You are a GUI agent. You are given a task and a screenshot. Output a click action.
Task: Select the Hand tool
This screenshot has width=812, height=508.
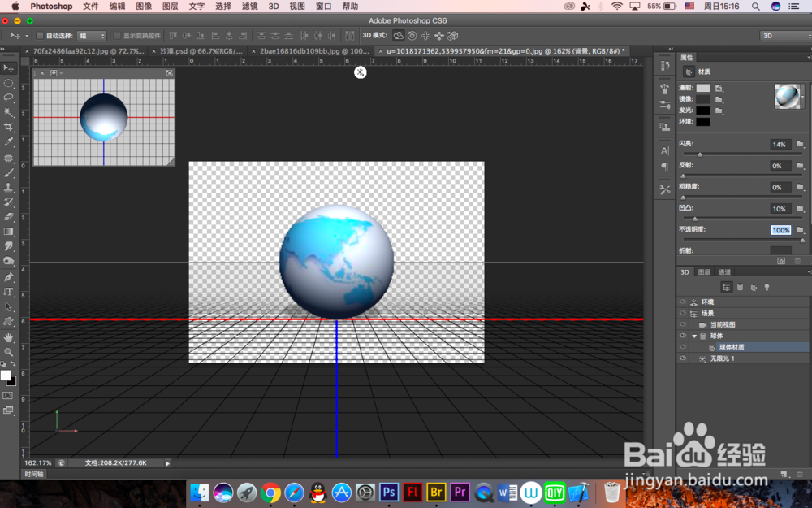(x=8, y=337)
